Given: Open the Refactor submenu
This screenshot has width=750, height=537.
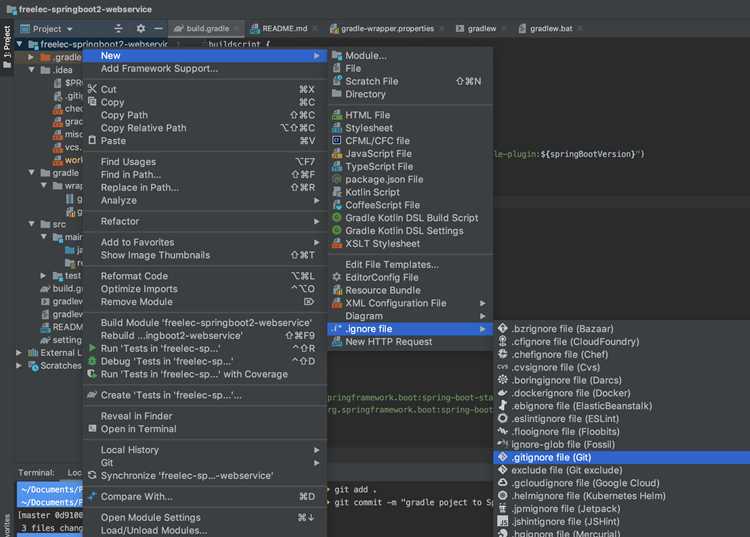Looking at the screenshot, I should 205,221.
